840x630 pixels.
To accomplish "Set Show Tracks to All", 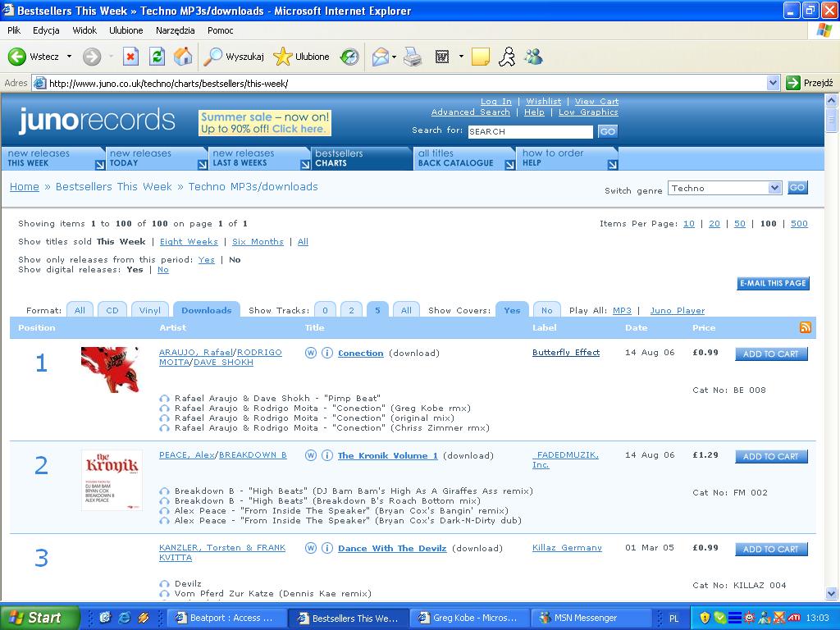I will pos(406,310).
